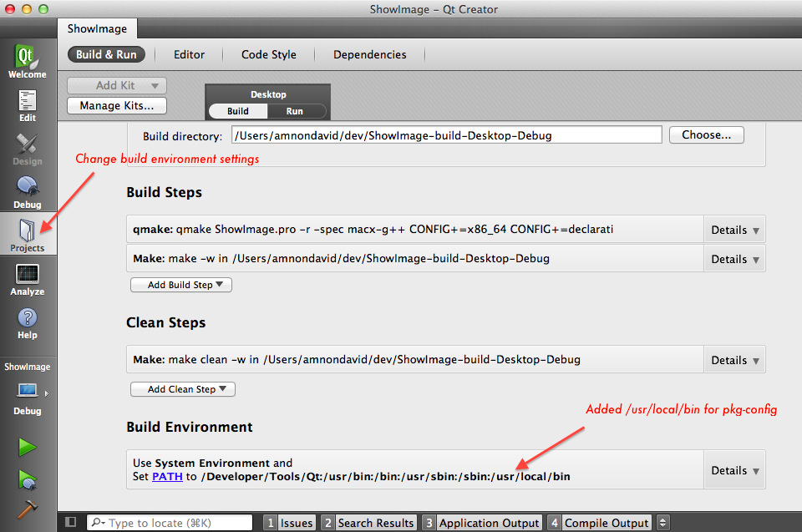Viewport: 802px width, 532px height.
Task: Switch to Edit mode
Action: 27,106
